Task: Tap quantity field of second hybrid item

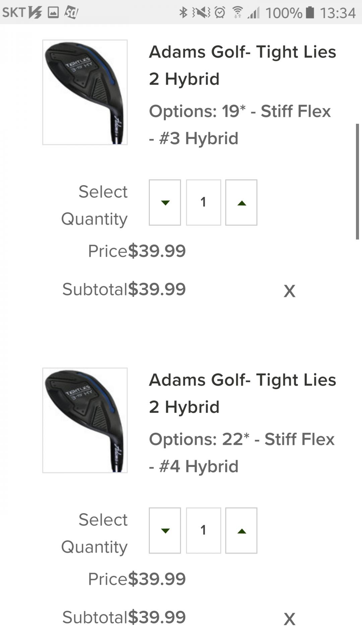Action: 203,531
